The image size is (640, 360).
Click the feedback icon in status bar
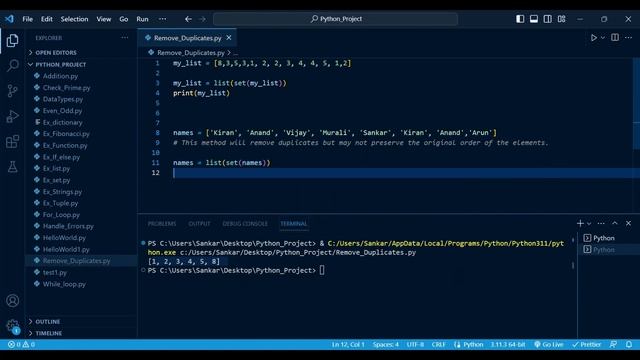613,344
